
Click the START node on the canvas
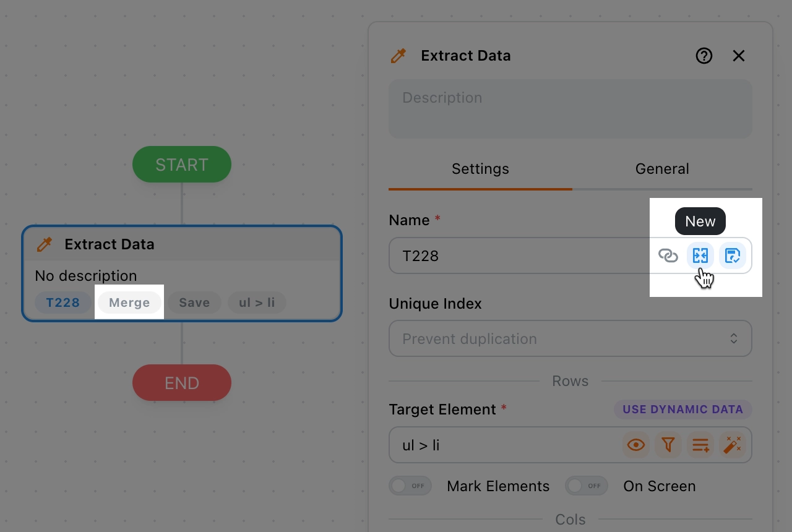pyautogui.click(x=182, y=165)
